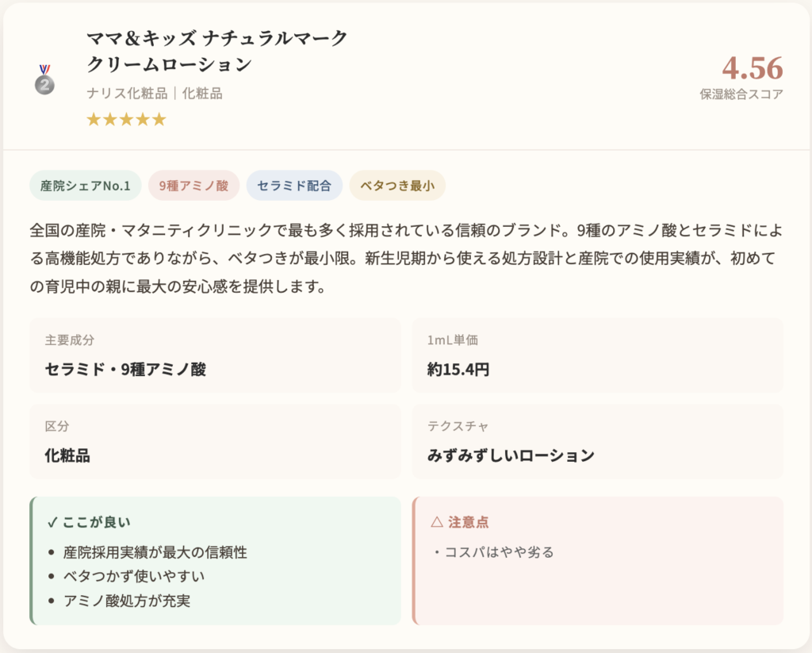
Task: Select the ベタつき最小 tag
Action: [x=397, y=186]
